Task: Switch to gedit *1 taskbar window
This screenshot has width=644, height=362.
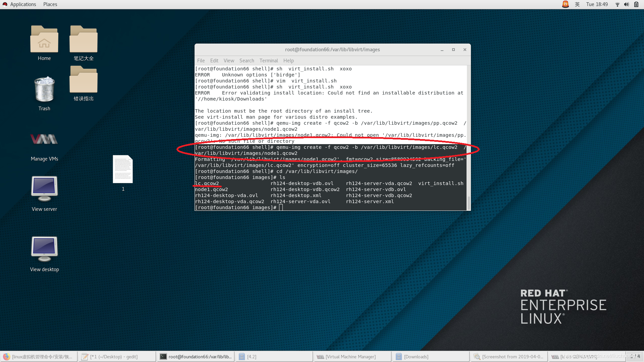Action: (117, 357)
